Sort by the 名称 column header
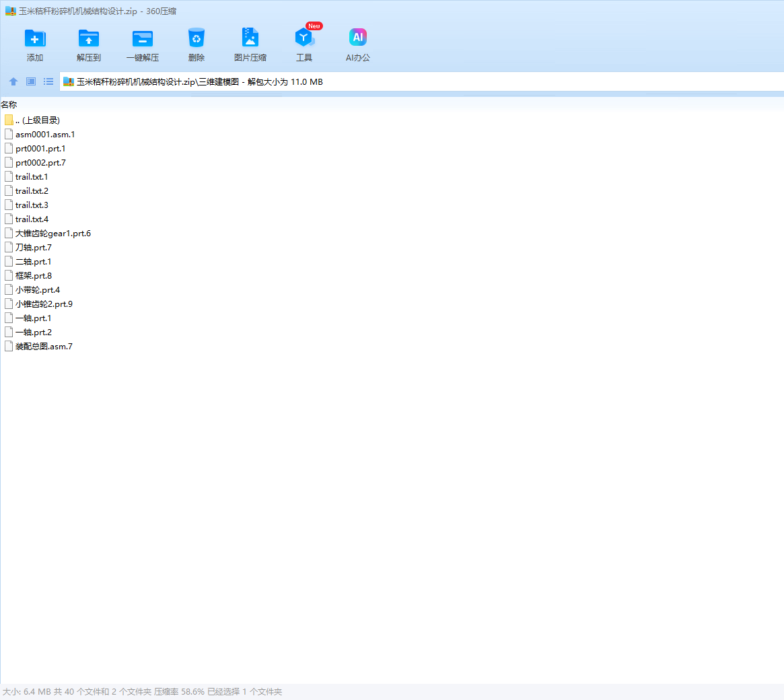Image resolution: width=784 pixels, height=700 pixels. [9, 104]
